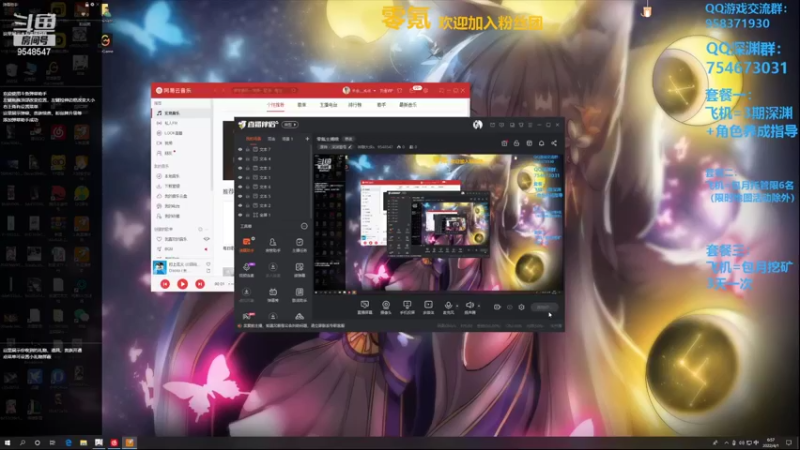Viewport: 800px width, 450px height.
Task: Open the list-shaped data tool in toolbox
Action: (x=299, y=294)
